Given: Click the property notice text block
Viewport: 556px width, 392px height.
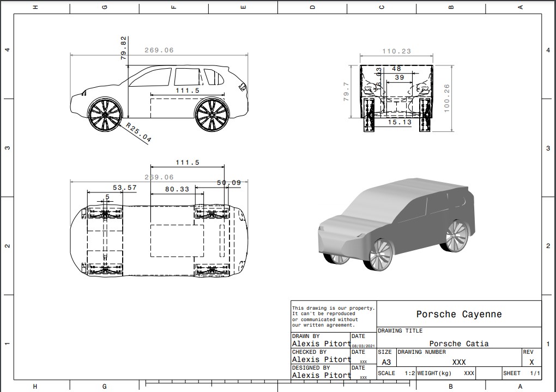Looking at the screenshot, I should point(333,316).
